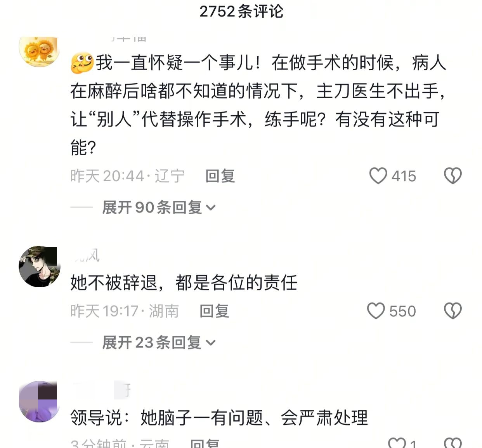
Task: Like the comment with 415 likes
Action: tap(378, 176)
